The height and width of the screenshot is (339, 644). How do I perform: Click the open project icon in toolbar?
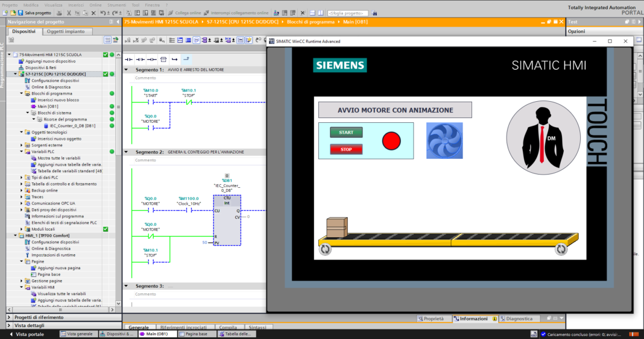[13, 13]
